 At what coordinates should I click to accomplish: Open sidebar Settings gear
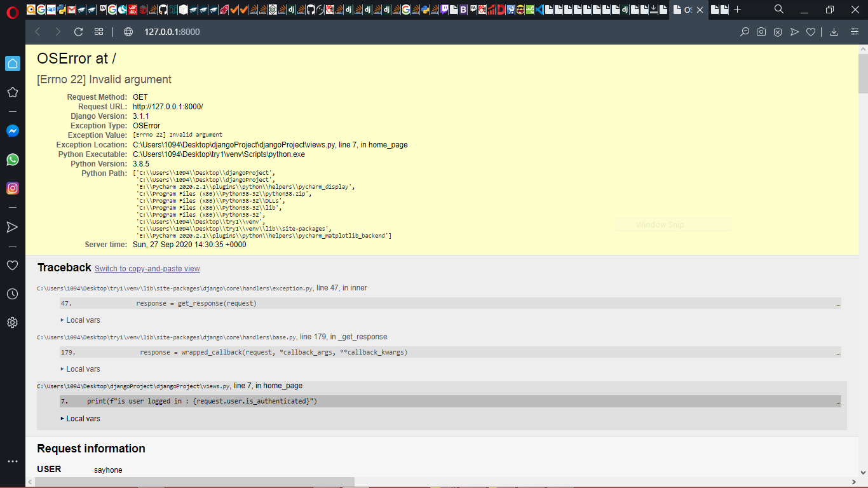pyautogui.click(x=12, y=323)
